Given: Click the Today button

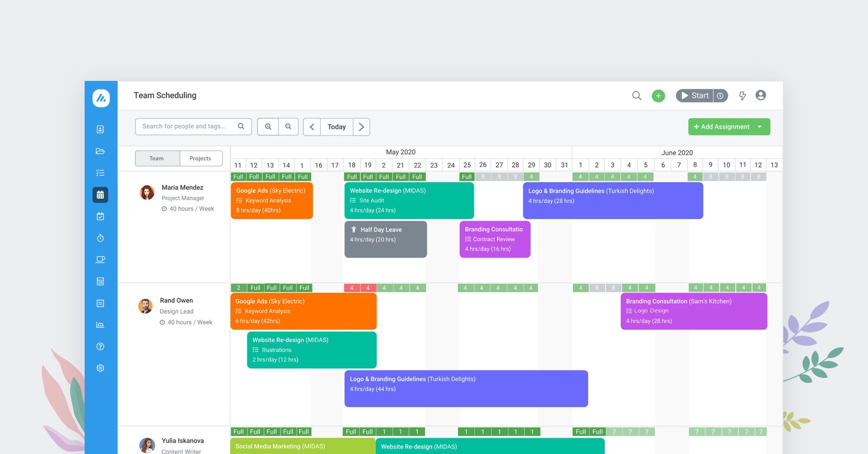Looking at the screenshot, I should pos(336,127).
